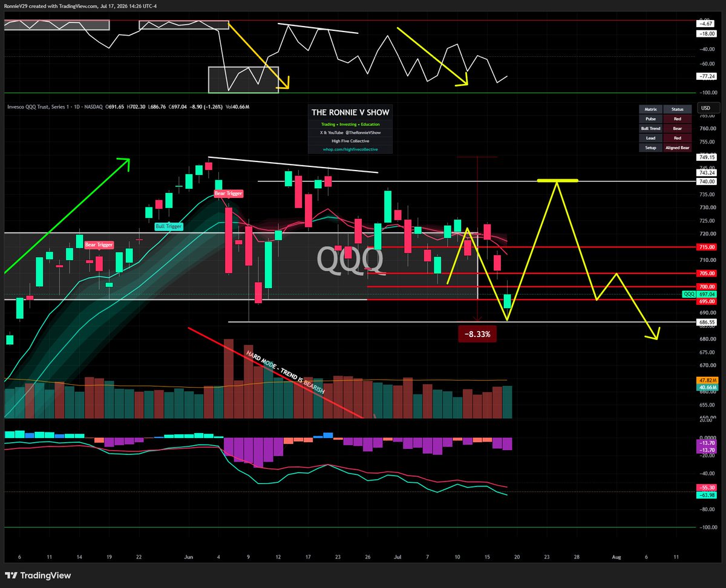Click the 760.00 price axis tick

tap(707, 128)
